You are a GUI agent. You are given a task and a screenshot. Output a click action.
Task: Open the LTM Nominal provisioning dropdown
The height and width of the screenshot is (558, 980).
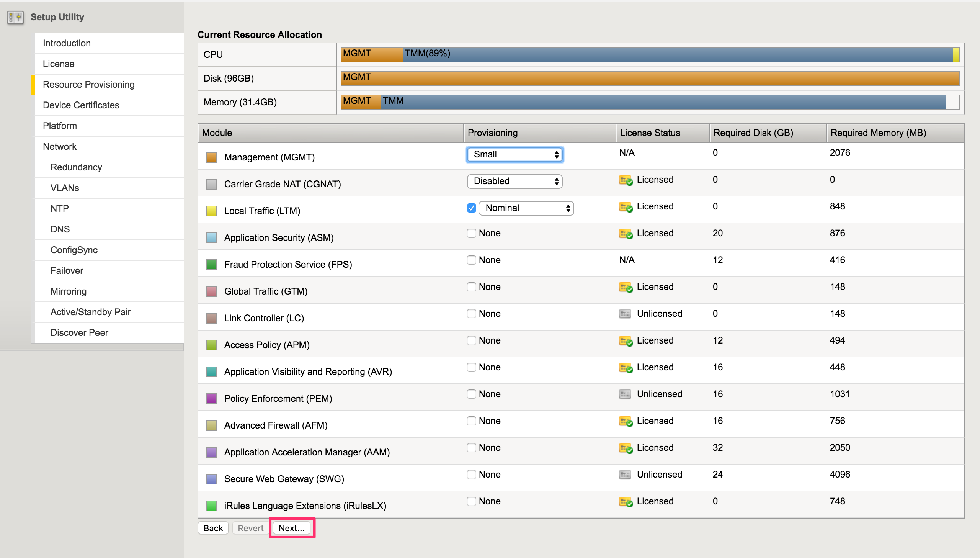[526, 208]
